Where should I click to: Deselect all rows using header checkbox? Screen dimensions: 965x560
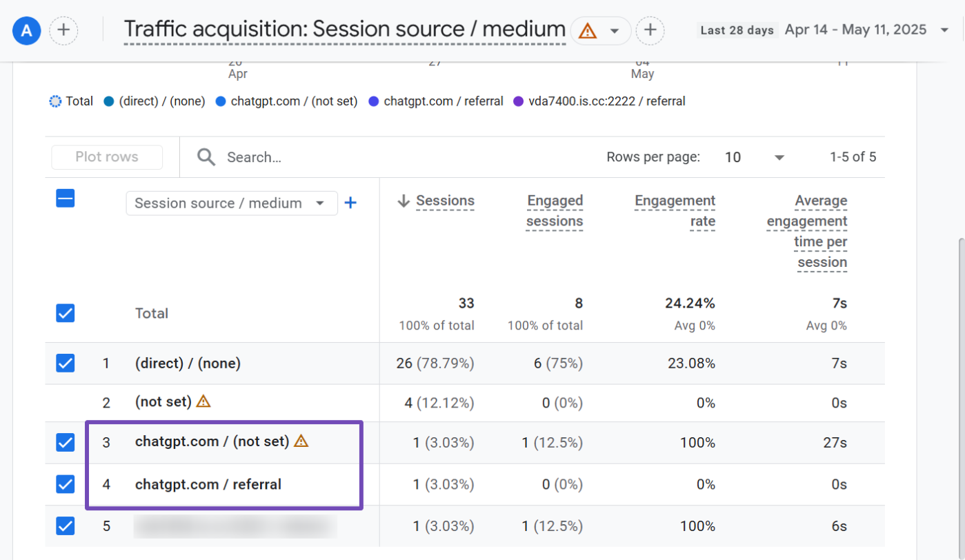tap(66, 199)
